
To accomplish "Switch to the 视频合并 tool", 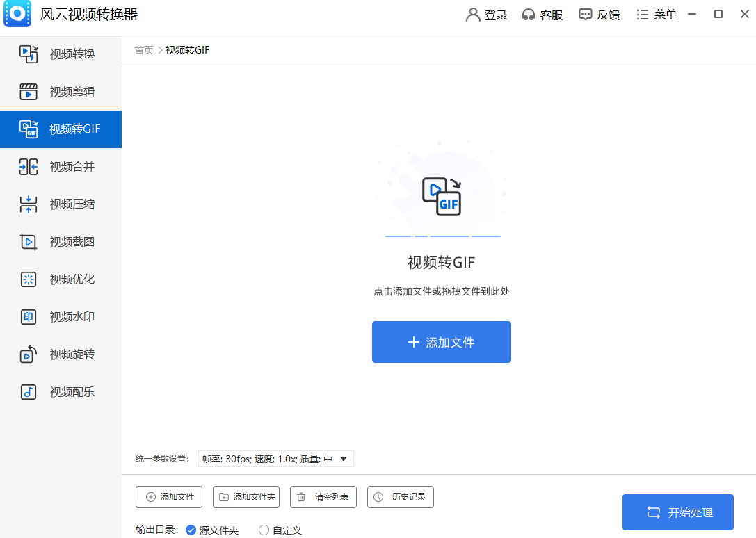I will coord(61,167).
